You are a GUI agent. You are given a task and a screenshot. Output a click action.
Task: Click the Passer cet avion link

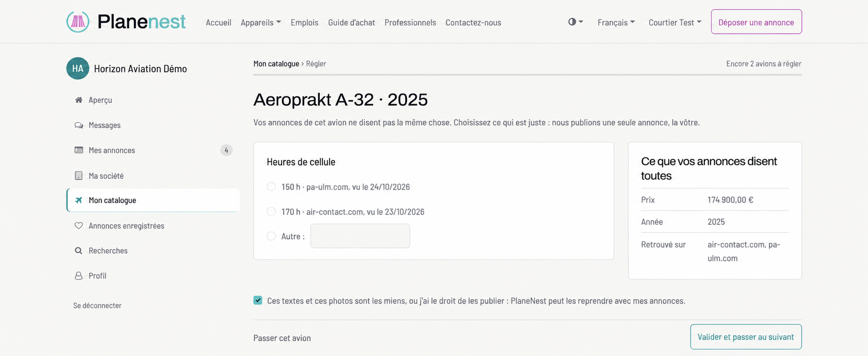[x=282, y=338]
